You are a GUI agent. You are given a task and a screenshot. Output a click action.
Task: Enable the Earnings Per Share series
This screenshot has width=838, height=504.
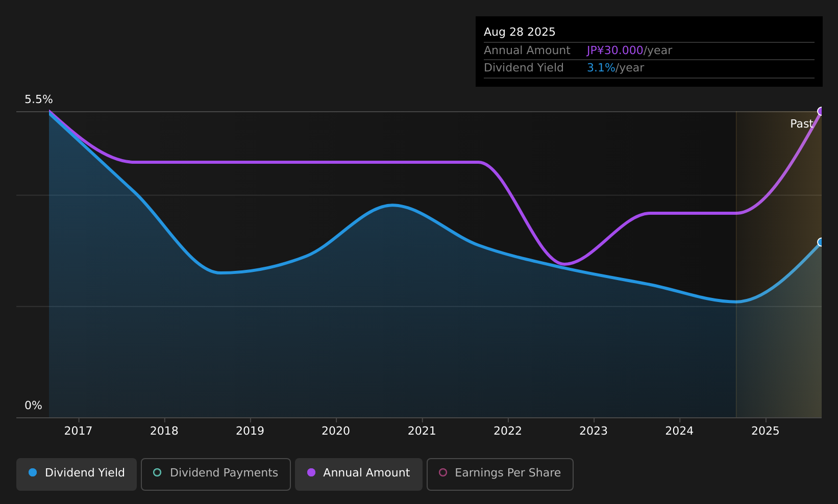click(x=500, y=474)
